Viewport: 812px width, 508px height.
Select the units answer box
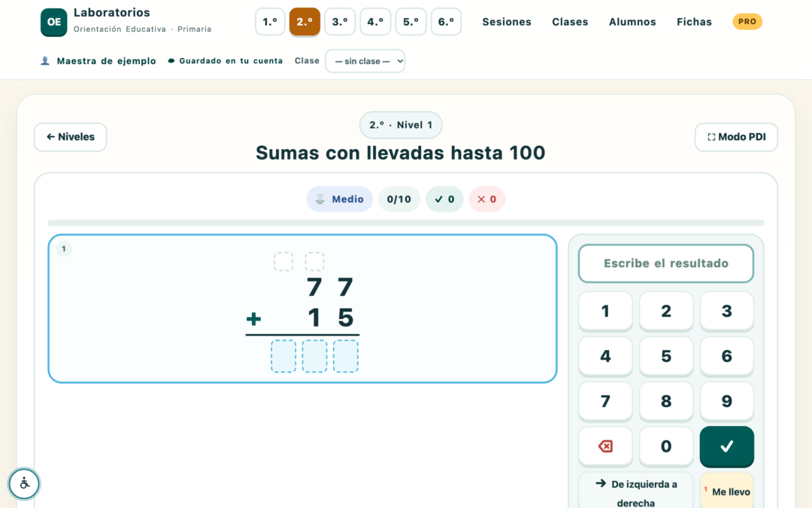click(345, 356)
